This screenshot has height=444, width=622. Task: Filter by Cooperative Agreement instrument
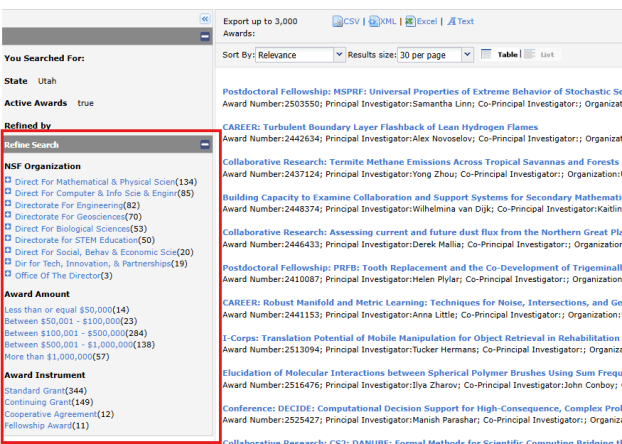coord(51,414)
